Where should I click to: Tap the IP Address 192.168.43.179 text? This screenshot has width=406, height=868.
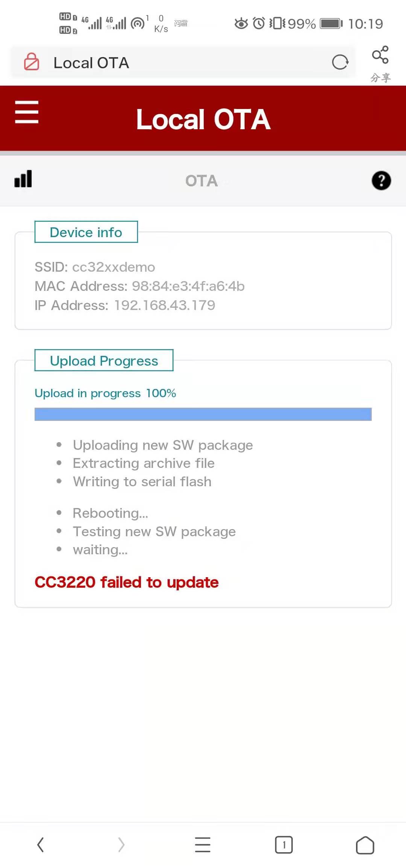click(x=125, y=305)
